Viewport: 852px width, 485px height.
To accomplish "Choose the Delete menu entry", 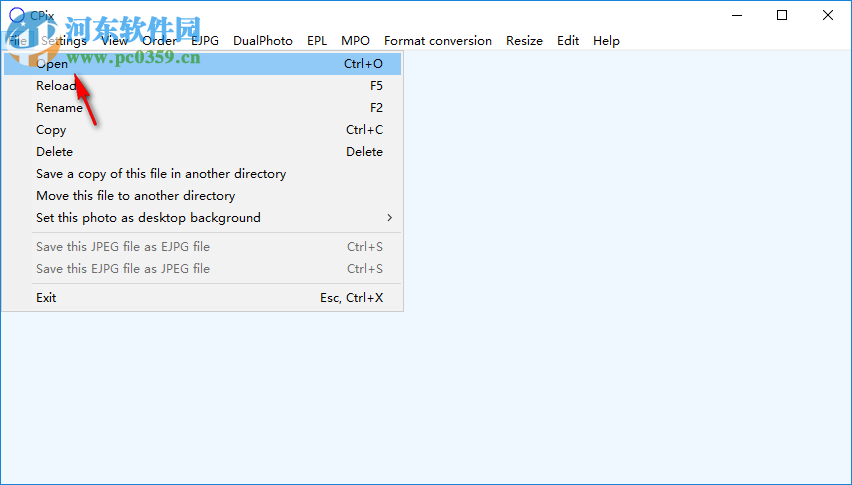I will 202,152.
